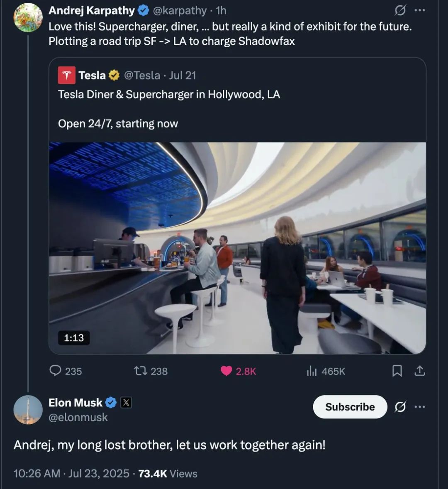Play the Tesla Diner video

point(237,248)
